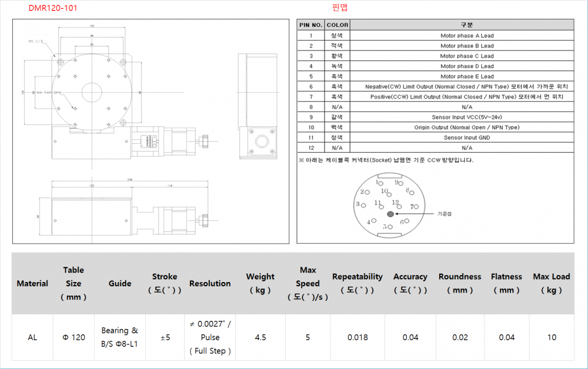
Task: Click the center bore of rotary table drawing
Action: click(x=91, y=92)
